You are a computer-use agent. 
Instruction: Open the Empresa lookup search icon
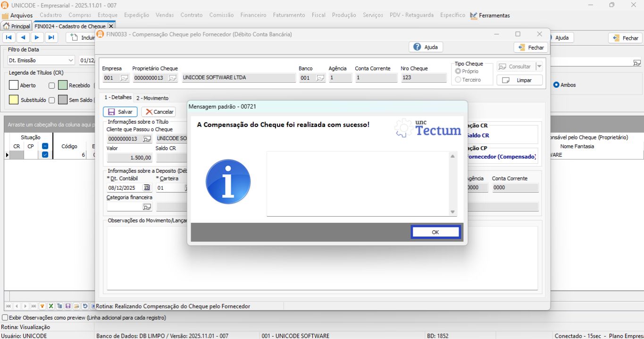tap(124, 78)
